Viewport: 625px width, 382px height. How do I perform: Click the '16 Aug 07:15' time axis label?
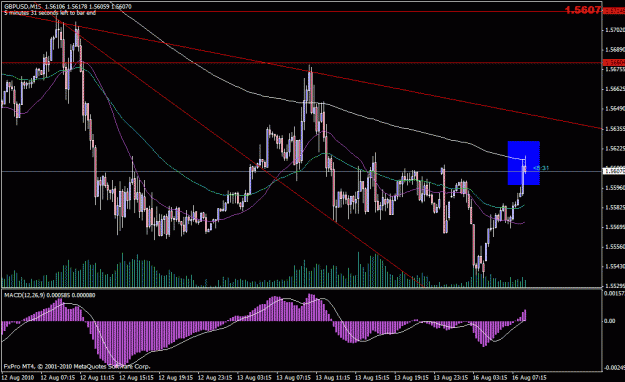pos(529,377)
